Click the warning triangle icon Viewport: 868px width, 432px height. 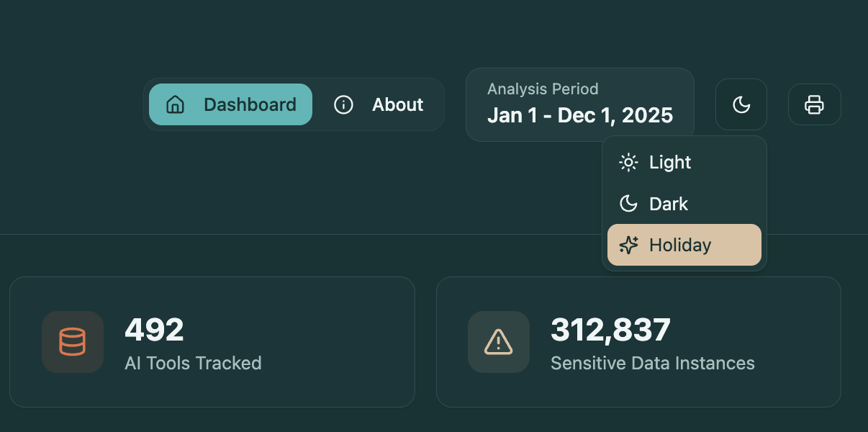pos(498,342)
